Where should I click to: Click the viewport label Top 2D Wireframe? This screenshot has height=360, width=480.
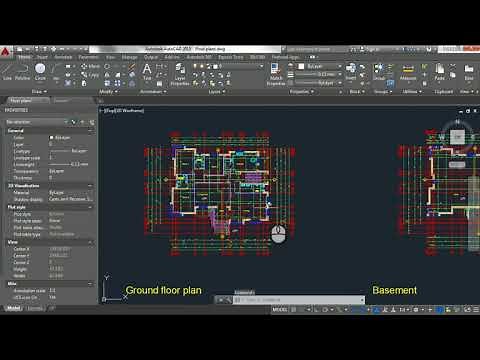tap(124, 110)
